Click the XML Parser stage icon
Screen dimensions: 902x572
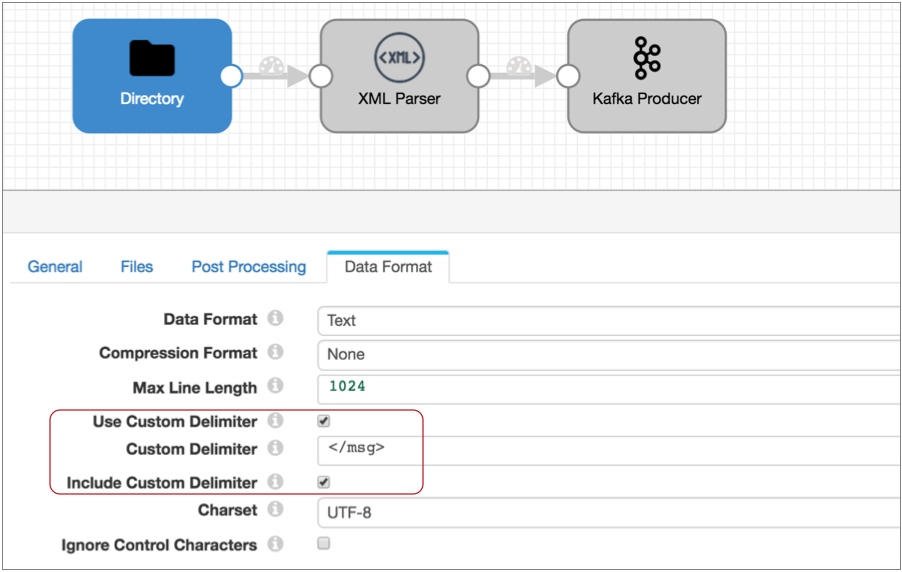click(399, 59)
